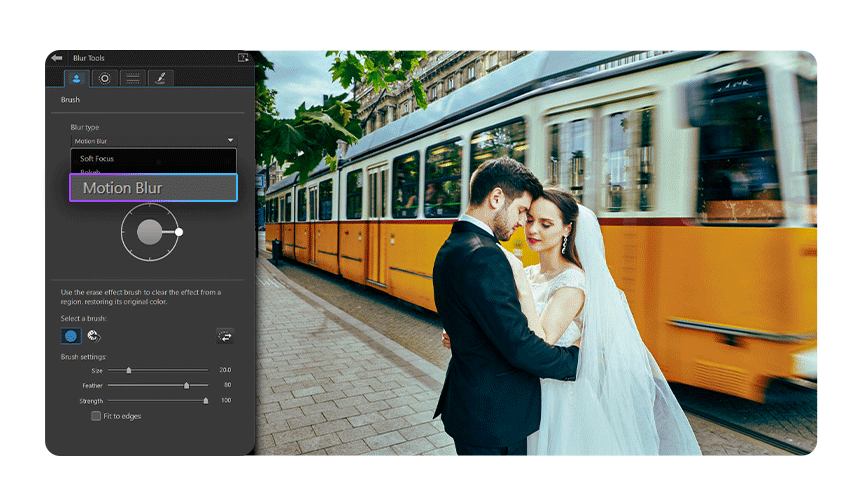
Task: Click the Feather value 80
Action: (228, 385)
